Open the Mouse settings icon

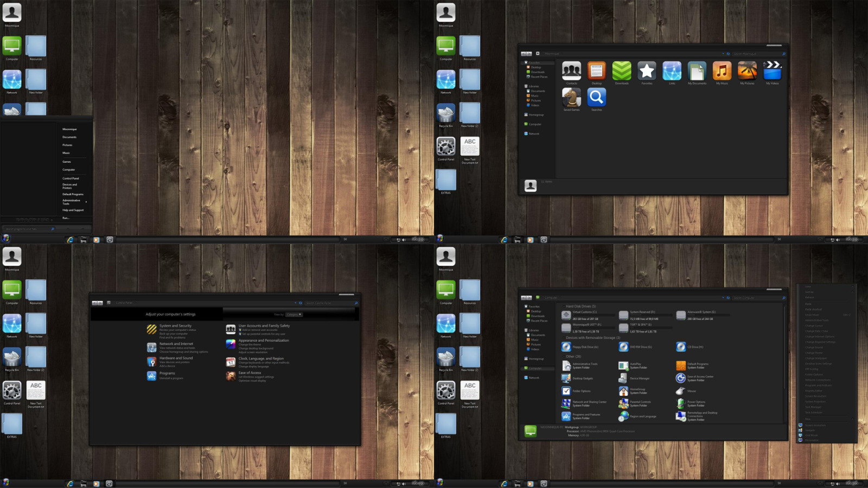(680, 391)
